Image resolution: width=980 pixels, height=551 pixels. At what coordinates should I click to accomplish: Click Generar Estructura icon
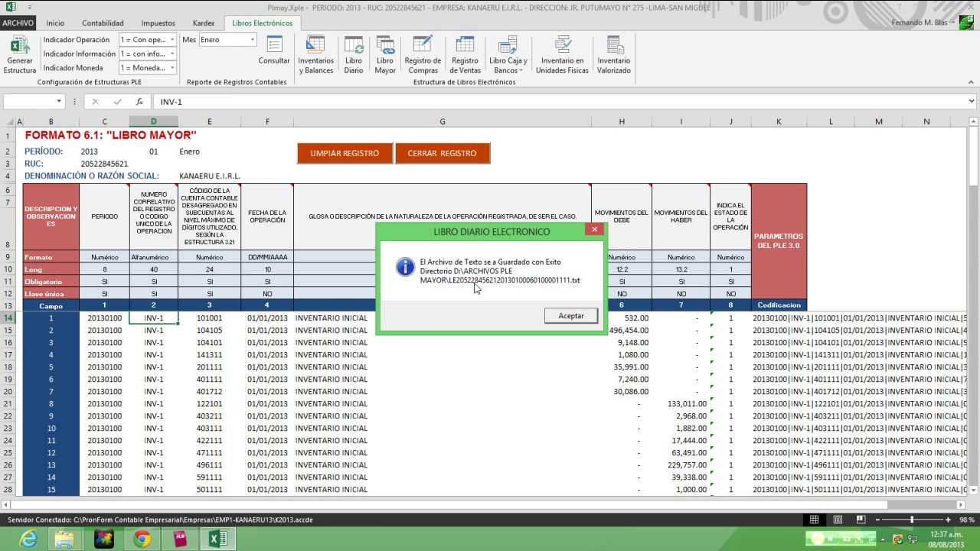(20, 54)
